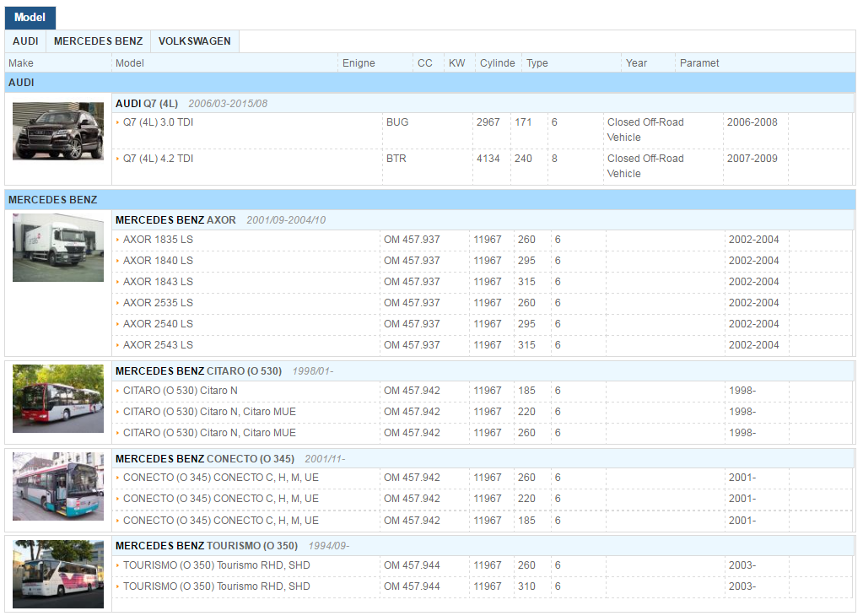Click the CC column header
Image resolution: width=863 pixels, height=616 pixels.
pos(429,63)
